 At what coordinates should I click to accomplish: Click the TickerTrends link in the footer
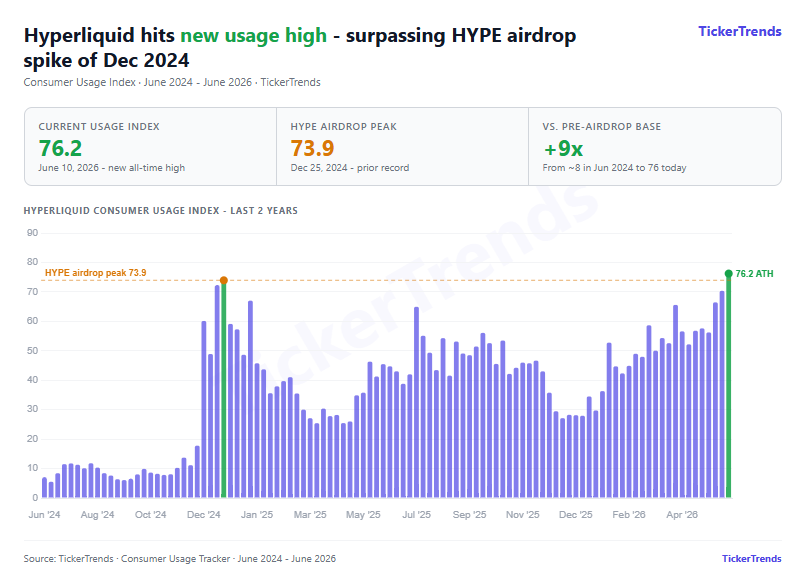[751, 559]
